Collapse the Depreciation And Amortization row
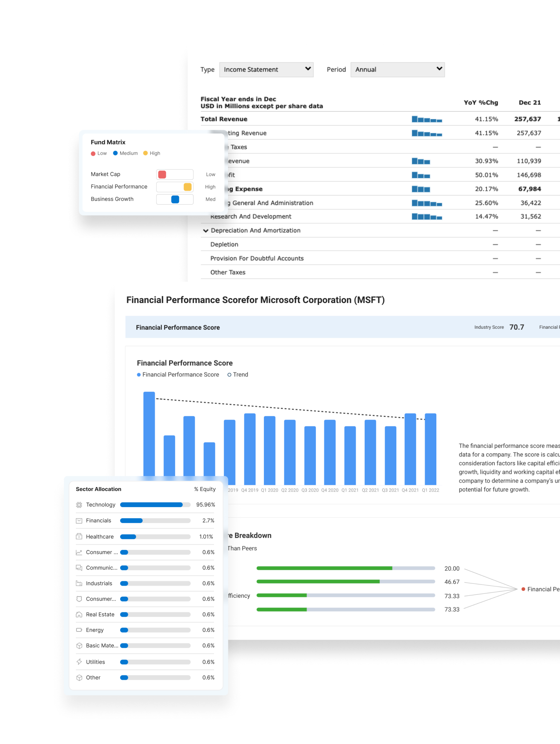 (206, 231)
